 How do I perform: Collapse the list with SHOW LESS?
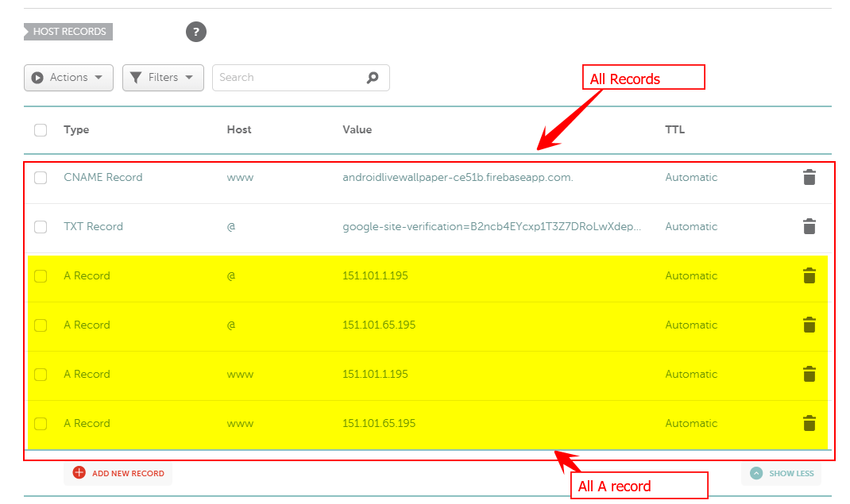782,474
